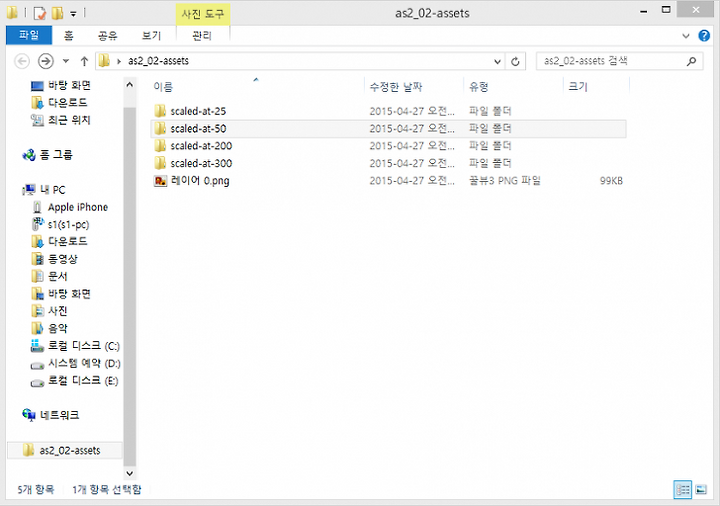This screenshot has width=720, height=506.
Task: Click navigation pane scroll down arrow
Action: 129,473
